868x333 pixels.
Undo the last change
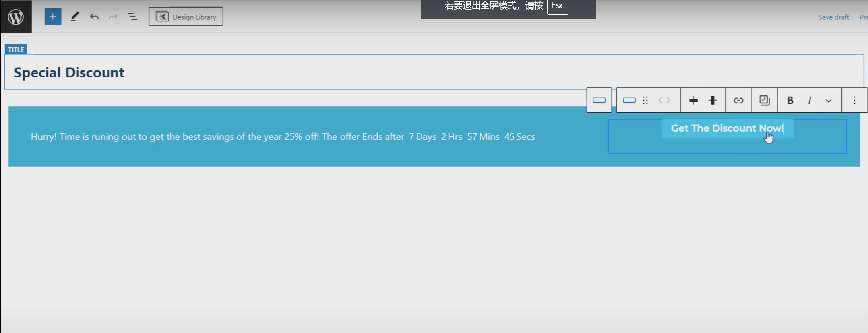(x=94, y=17)
